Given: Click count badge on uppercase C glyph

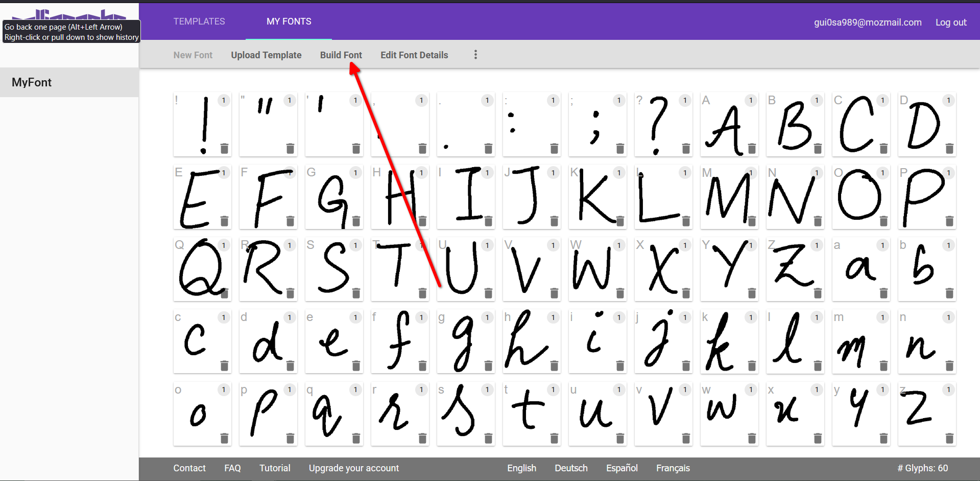Looking at the screenshot, I should click(882, 100).
